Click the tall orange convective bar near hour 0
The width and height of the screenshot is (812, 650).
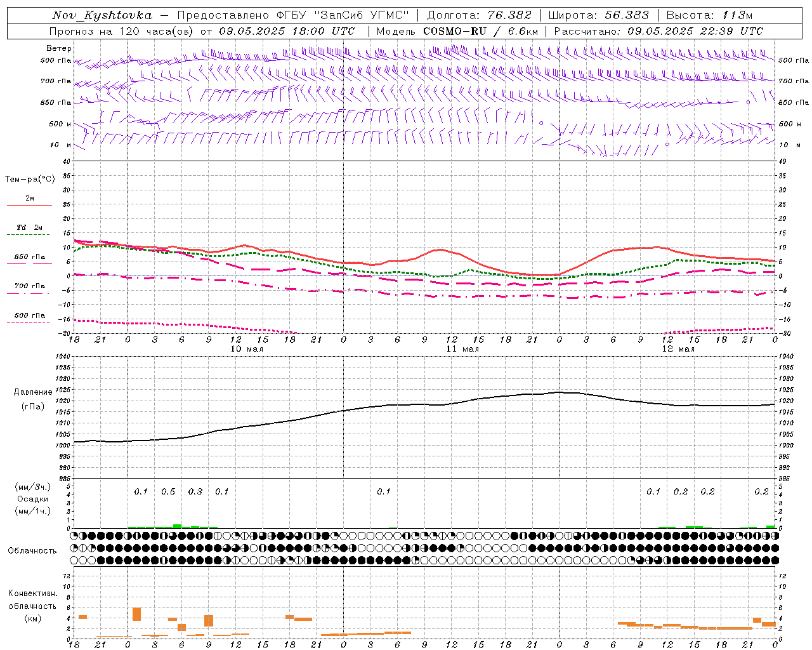point(137,614)
